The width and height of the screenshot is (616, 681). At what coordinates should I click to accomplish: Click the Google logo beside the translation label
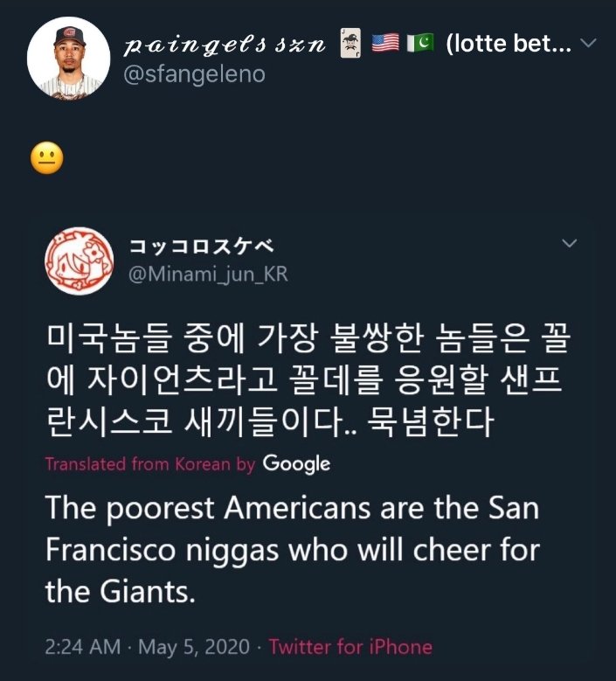coord(296,463)
